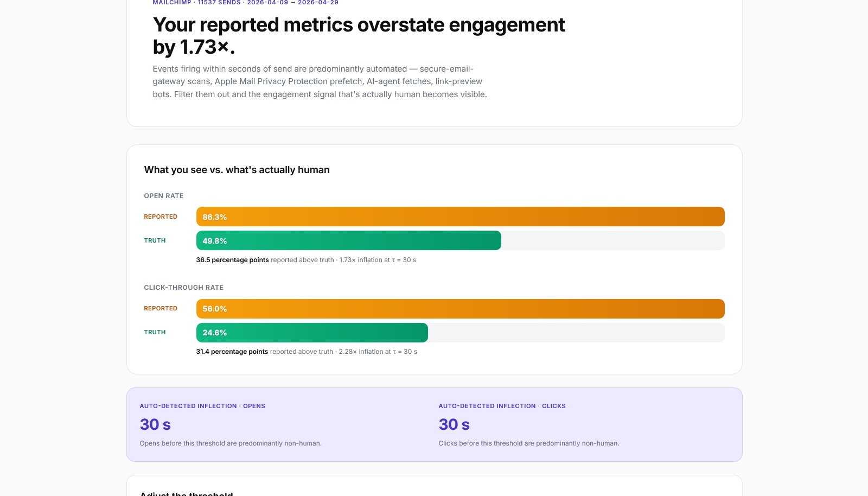Click the TRUTH row label under click-through rate
This screenshot has width=868, height=496.
155,332
